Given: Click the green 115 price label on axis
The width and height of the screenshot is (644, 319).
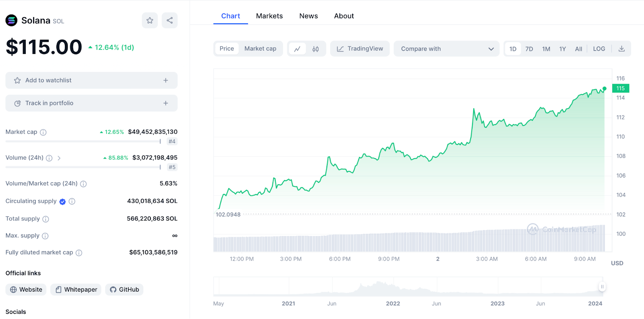Looking at the screenshot, I should click(621, 88).
